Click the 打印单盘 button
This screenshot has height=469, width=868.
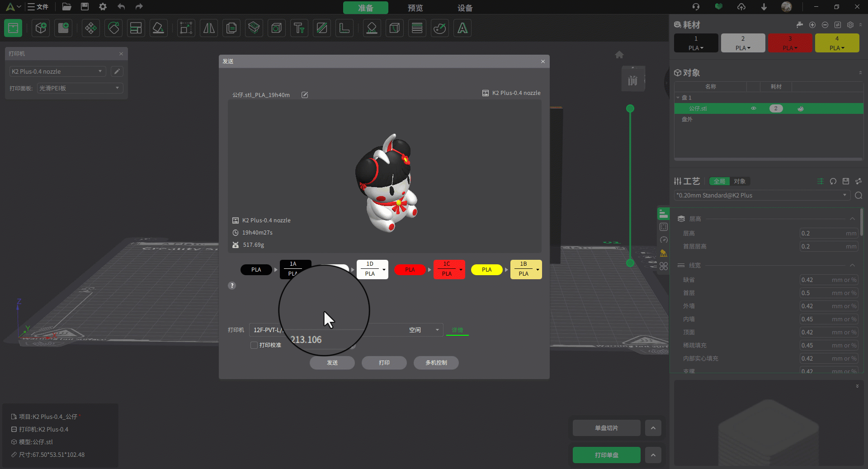pos(607,455)
